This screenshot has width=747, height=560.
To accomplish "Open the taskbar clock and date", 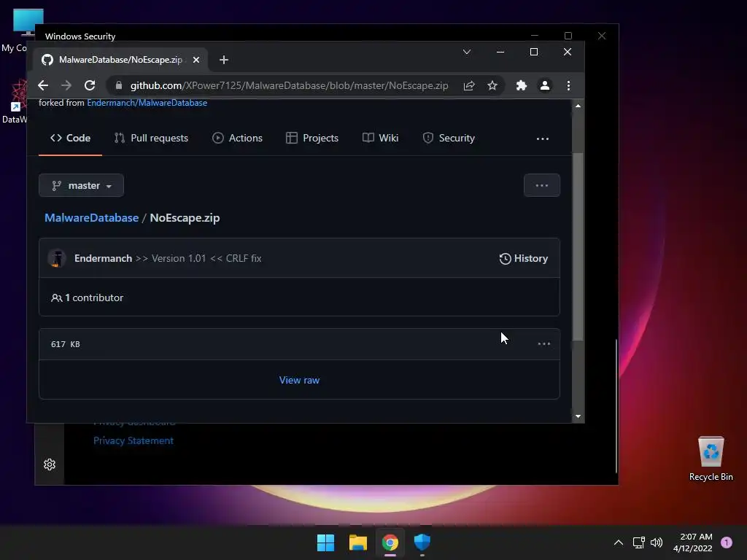I will click(x=693, y=542).
